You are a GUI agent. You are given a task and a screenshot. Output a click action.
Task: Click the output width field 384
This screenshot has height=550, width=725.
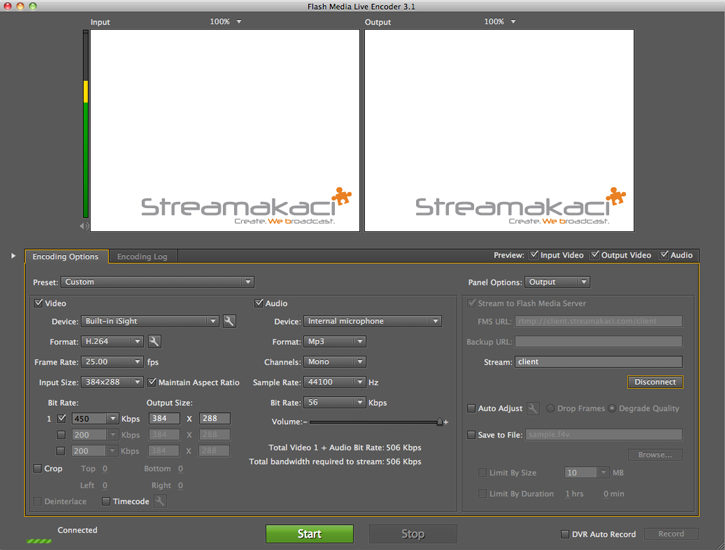[x=164, y=418]
